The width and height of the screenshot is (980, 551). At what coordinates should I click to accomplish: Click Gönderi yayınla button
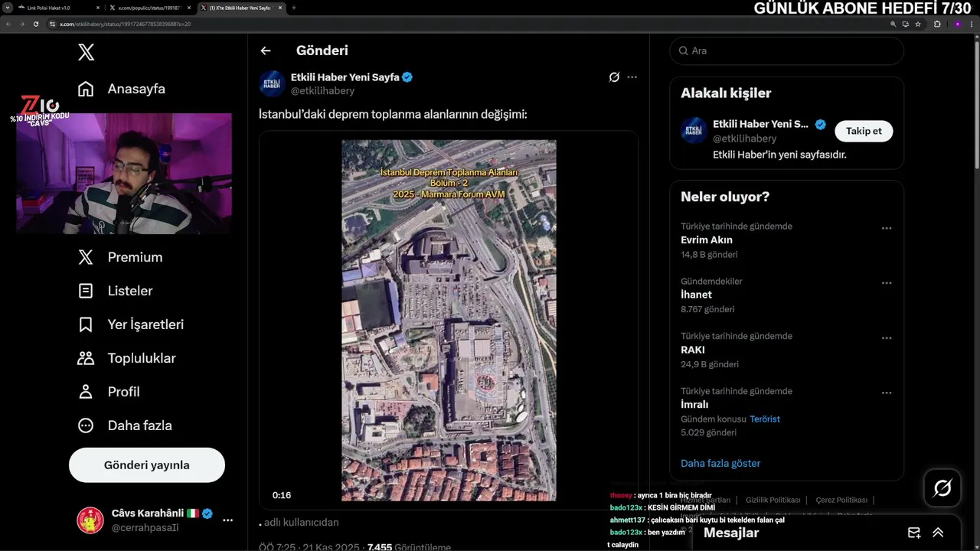point(147,465)
